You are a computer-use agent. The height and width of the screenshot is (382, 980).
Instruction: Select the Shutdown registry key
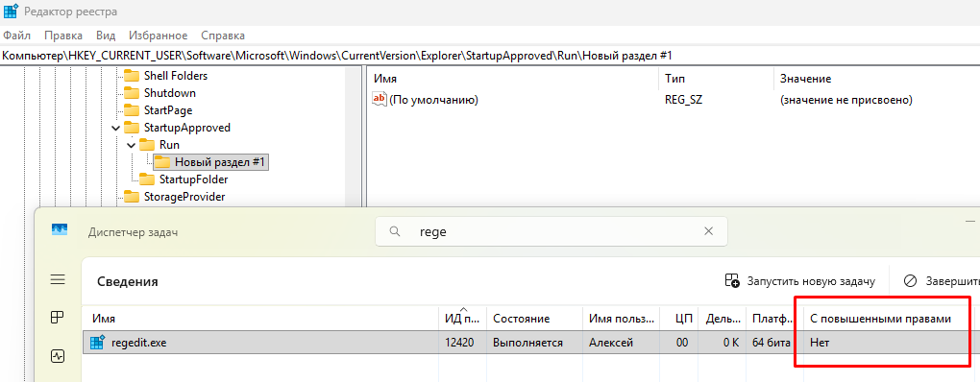pyautogui.click(x=169, y=93)
